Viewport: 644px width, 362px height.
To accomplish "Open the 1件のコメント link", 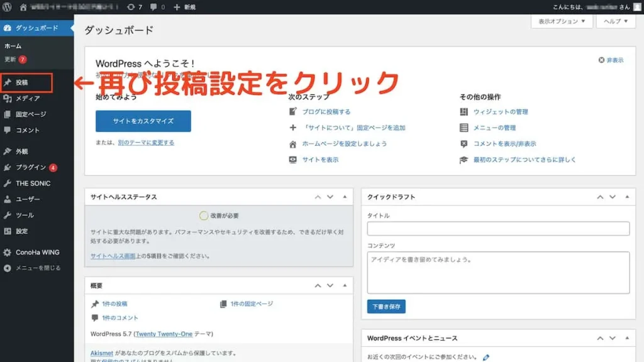I will [120, 317].
